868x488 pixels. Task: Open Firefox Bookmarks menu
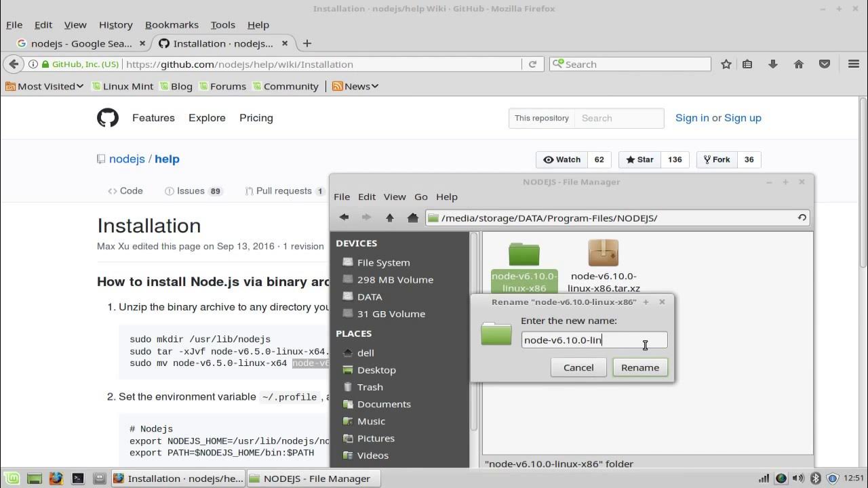pyautogui.click(x=172, y=24)
